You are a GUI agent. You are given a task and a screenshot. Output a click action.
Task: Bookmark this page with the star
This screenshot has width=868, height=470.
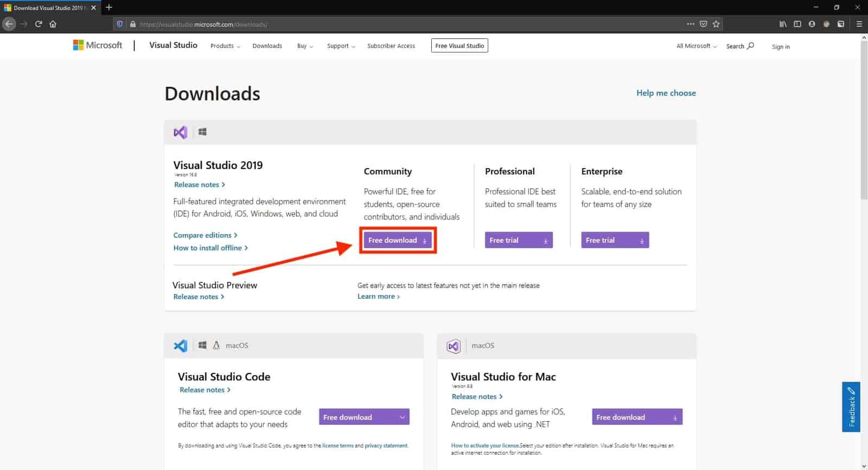point(716,24)
